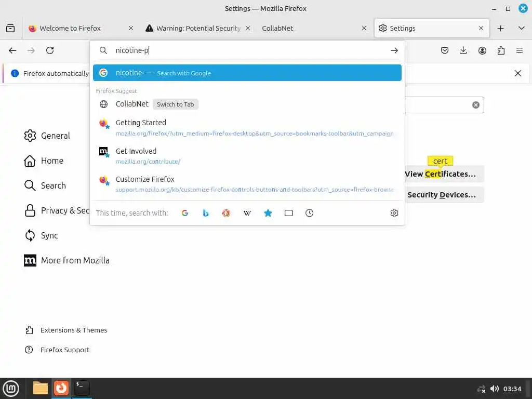
Task: Open Search settings category
Action: [45, 185]
